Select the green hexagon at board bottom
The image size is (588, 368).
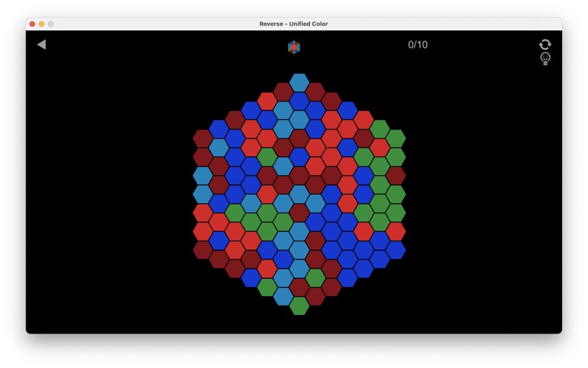(299, 305)
